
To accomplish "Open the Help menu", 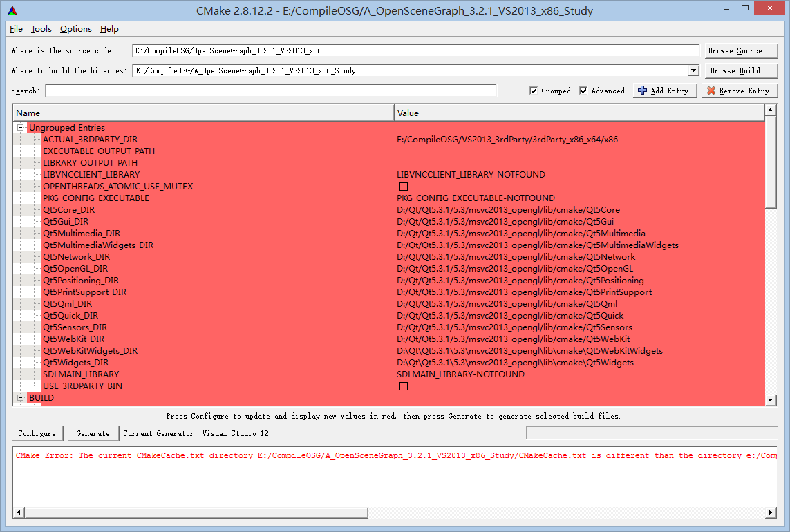I will point(109,29).
